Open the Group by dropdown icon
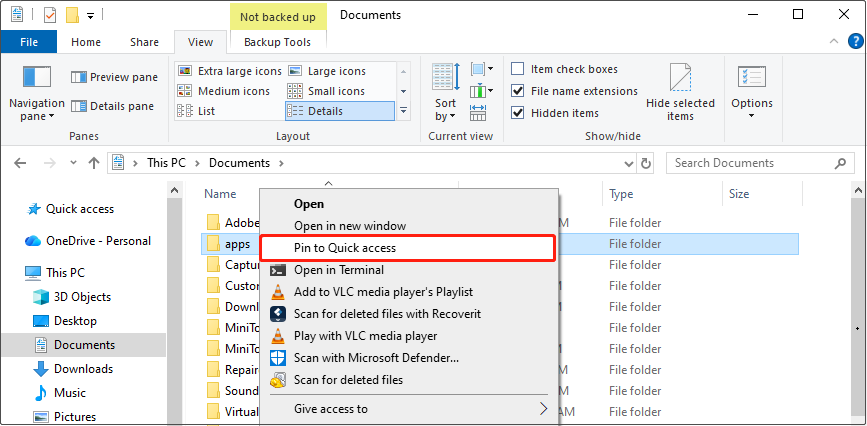 pos(482,70)
